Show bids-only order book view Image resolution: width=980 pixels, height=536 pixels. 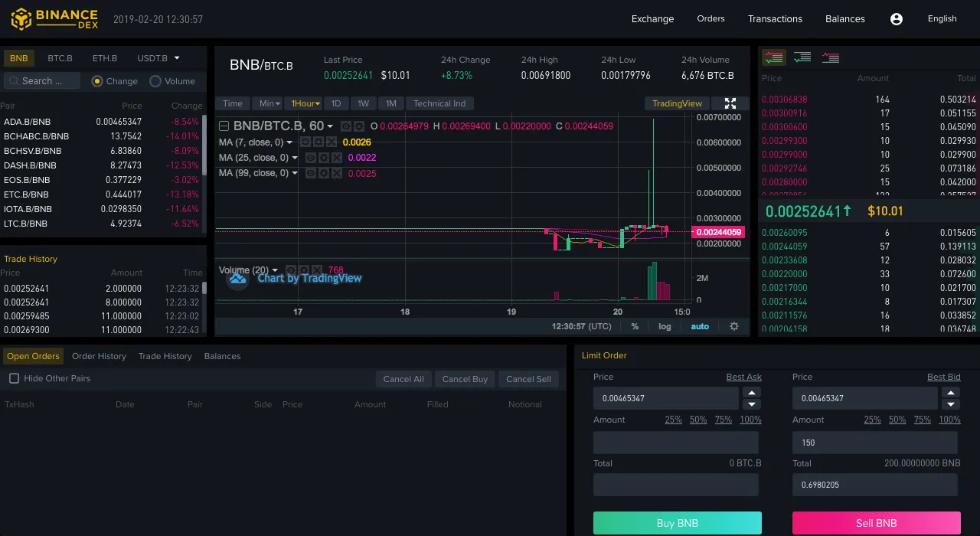click(802, 57)
